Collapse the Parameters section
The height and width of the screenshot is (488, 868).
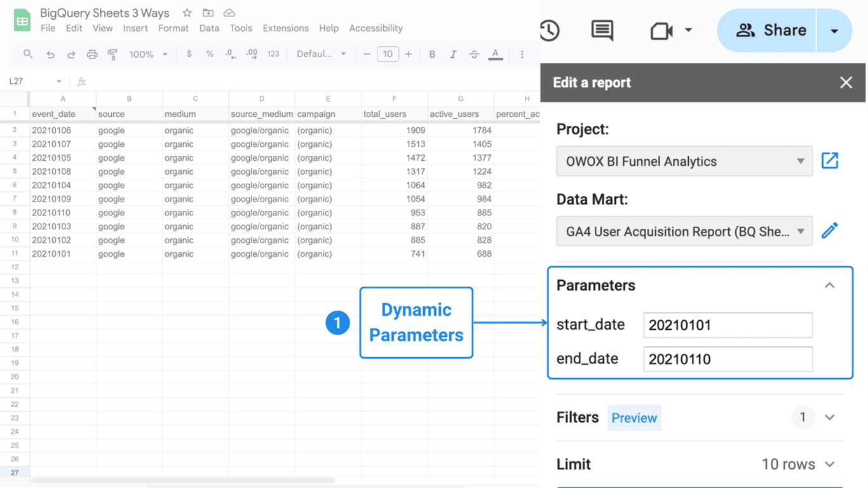(829, 285)
